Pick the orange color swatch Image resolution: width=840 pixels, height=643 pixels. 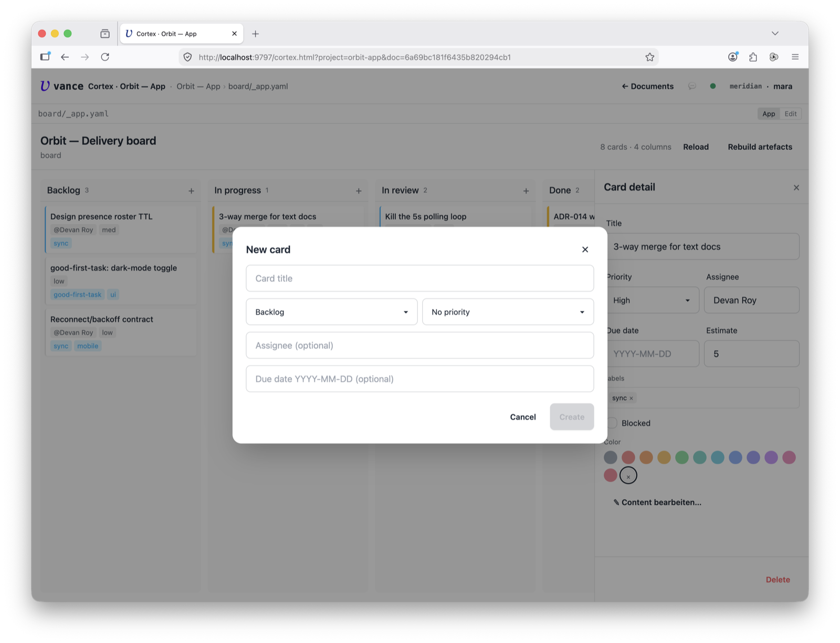click(646, 458)
